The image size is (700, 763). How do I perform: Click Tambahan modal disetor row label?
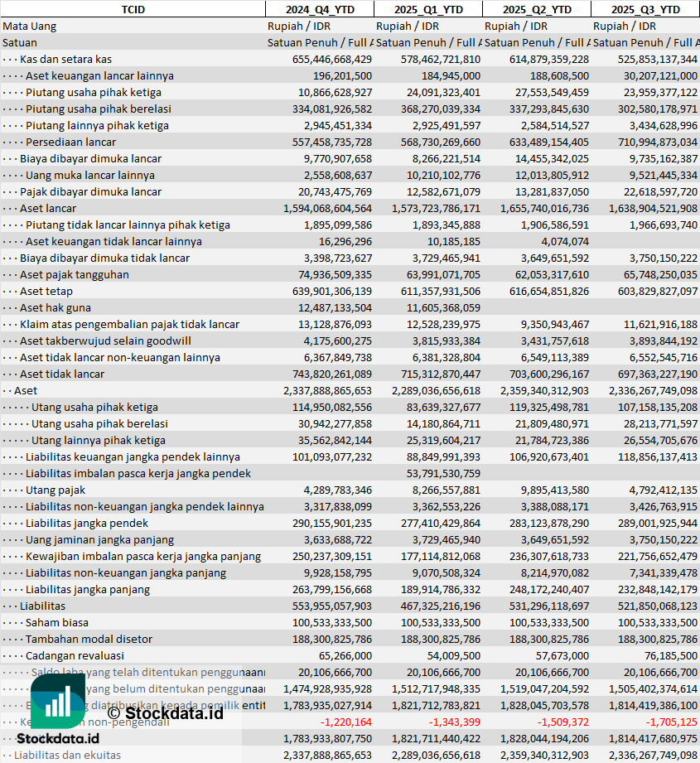click(89, 638)
